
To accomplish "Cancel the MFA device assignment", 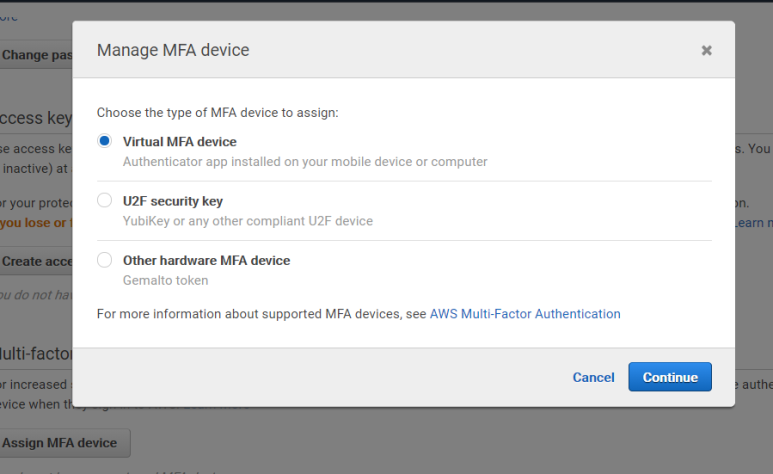I will coord(593,377).
